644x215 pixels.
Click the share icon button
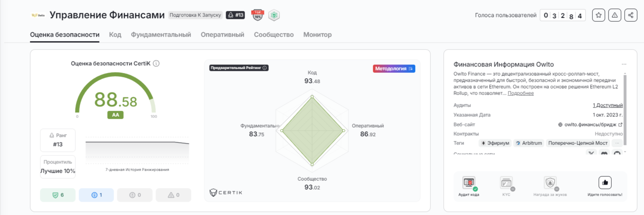631,15
